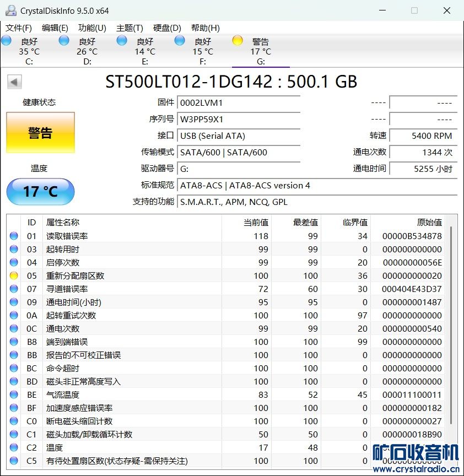Click status orb for attribute B8 端到端错误

tap(14, 342)
